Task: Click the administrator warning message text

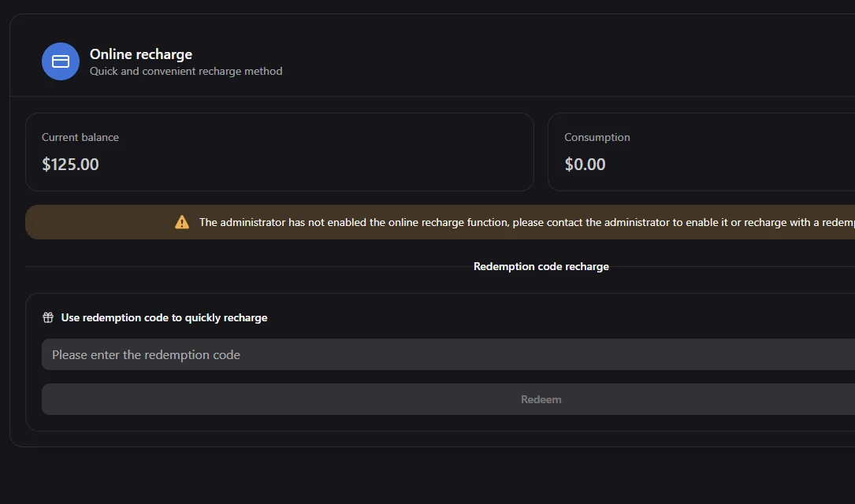Action: [x=526, y=222]
